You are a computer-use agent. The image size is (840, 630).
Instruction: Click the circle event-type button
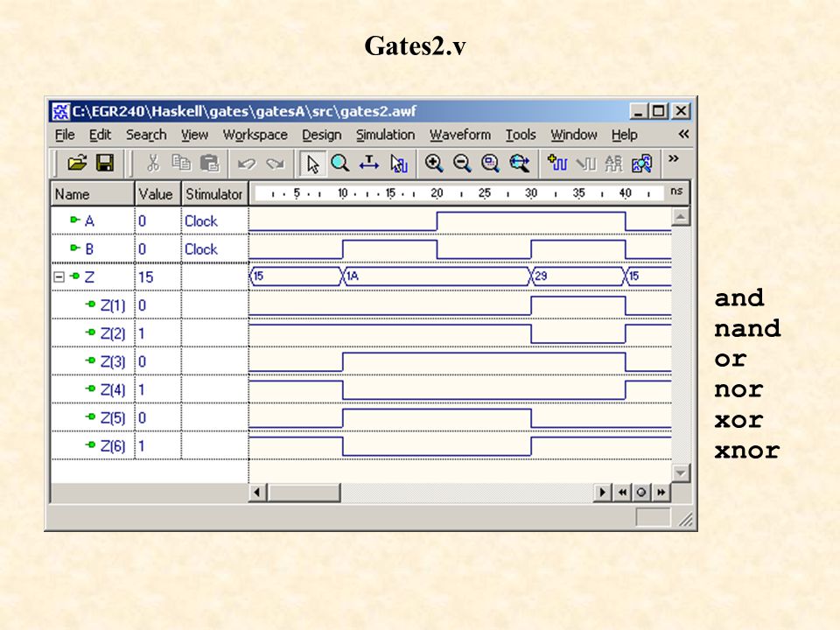641,492
